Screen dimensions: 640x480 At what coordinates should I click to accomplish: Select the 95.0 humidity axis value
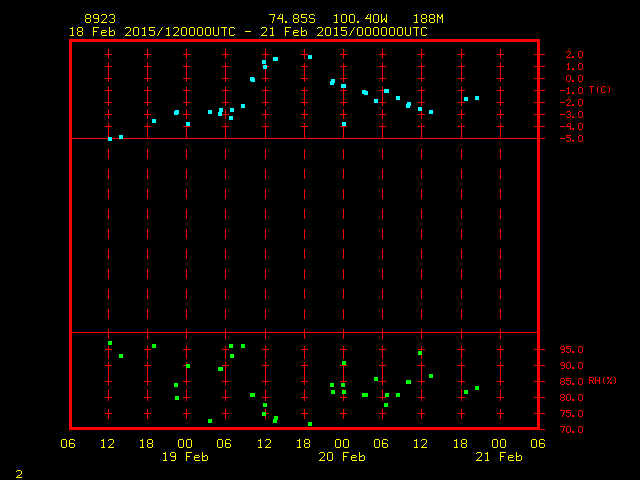click(574, 350)
